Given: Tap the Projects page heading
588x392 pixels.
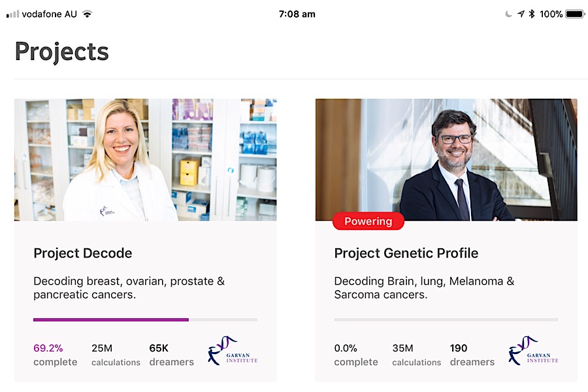Looking at the screenshot, I should coord(61,52).
